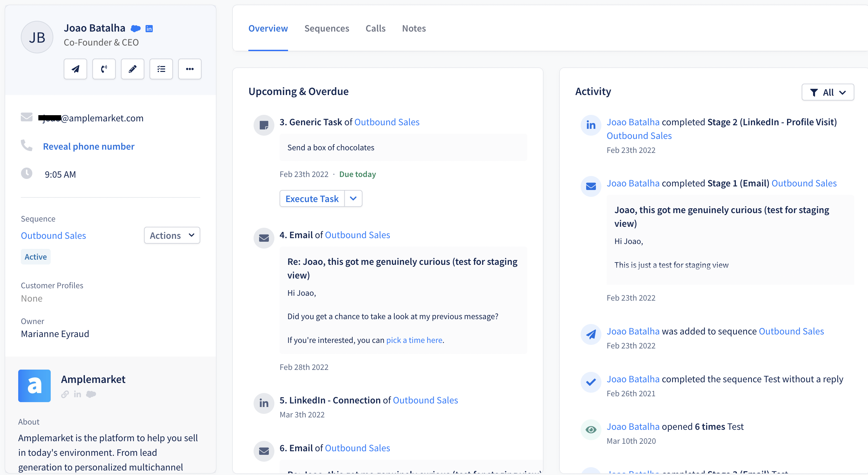
Task: Click the note icon of 3. Generic Task
Action: coord(264,125)
